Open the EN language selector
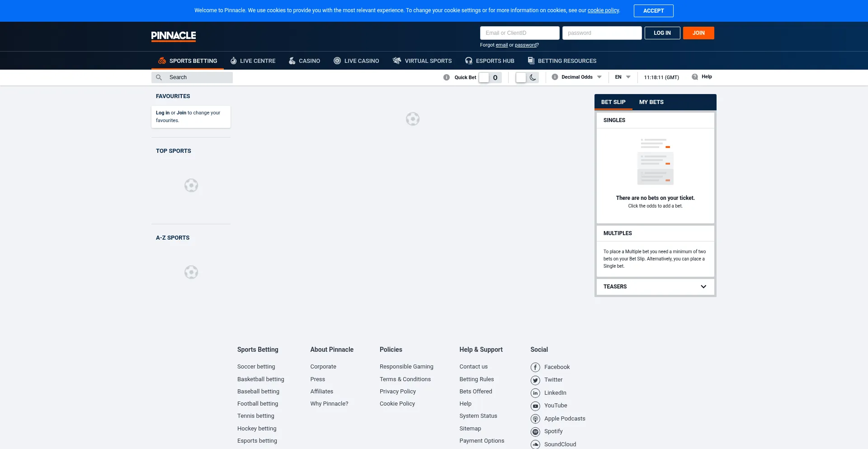 [622, 77]
